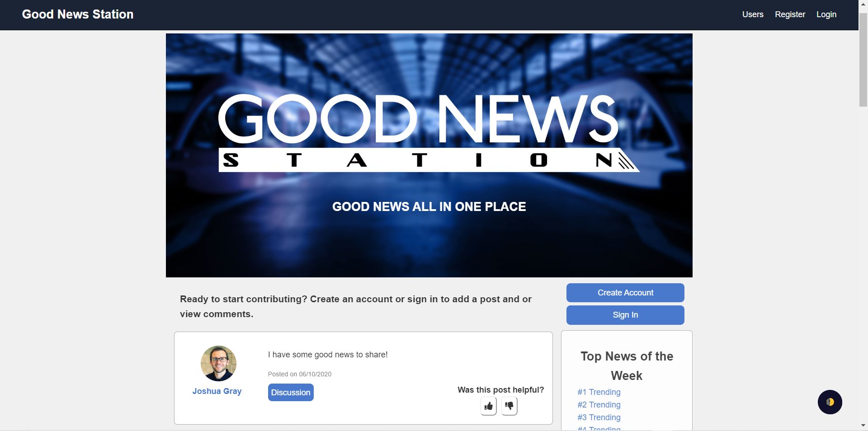Select the #2 Trending link
This screenshot has height=431, width=868.
(599, 405)
